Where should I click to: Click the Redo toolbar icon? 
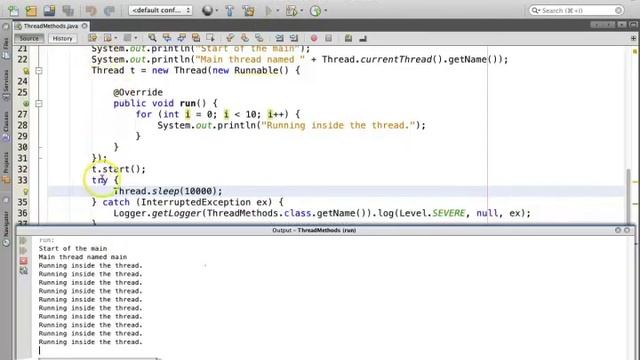pyautogui.click(x=109, y=11)
